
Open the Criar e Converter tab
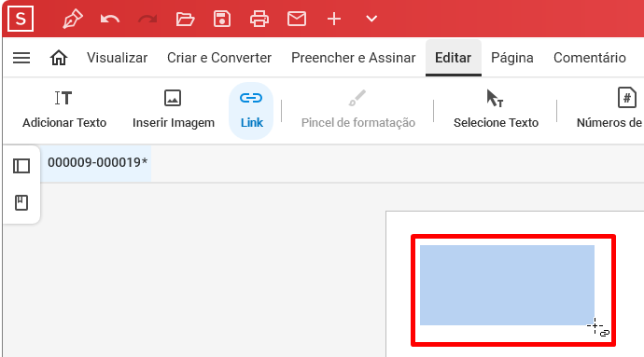219,58
